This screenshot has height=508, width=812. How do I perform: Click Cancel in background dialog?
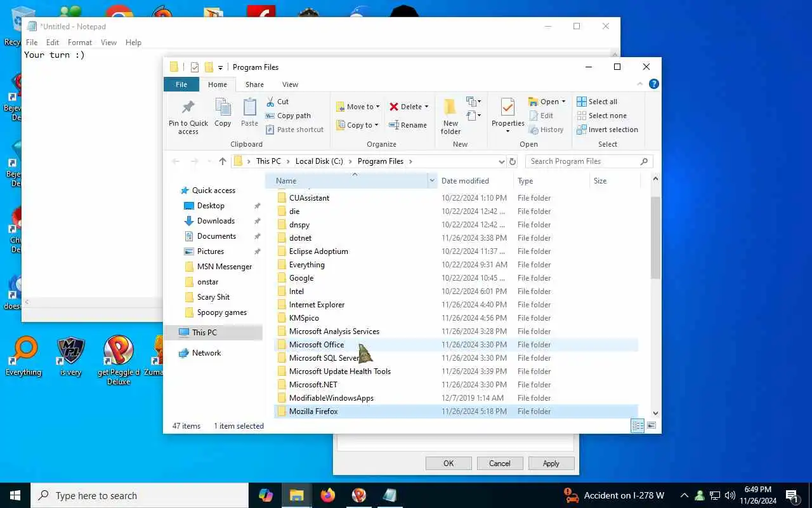[x=500, y=464]
